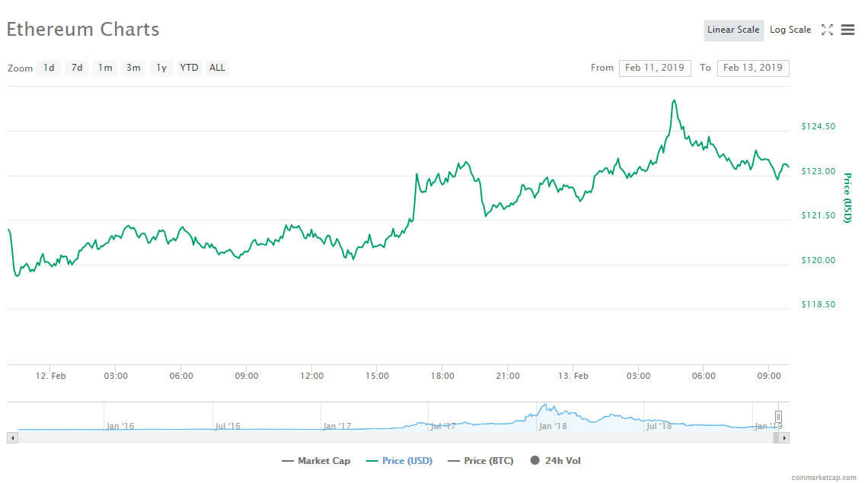Image resolution: width=868 pixels, height=483 pixels.
Task: Switch to Log Scale
Action: 790,30
